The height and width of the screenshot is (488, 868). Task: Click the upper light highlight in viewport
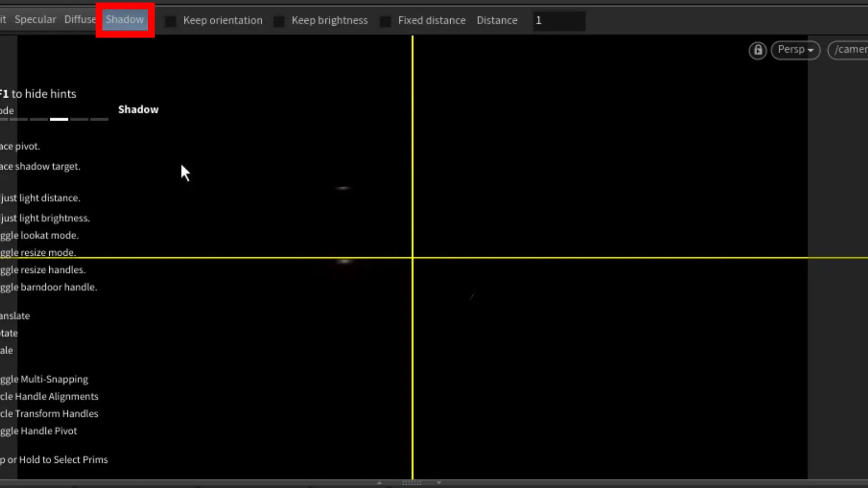[343, 188]
